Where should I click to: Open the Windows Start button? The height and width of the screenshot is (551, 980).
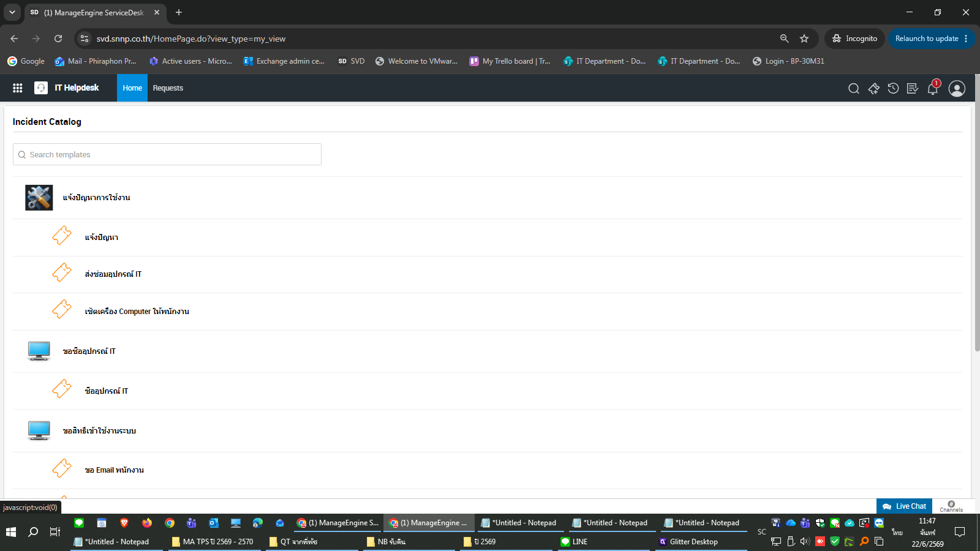(10, 532)
